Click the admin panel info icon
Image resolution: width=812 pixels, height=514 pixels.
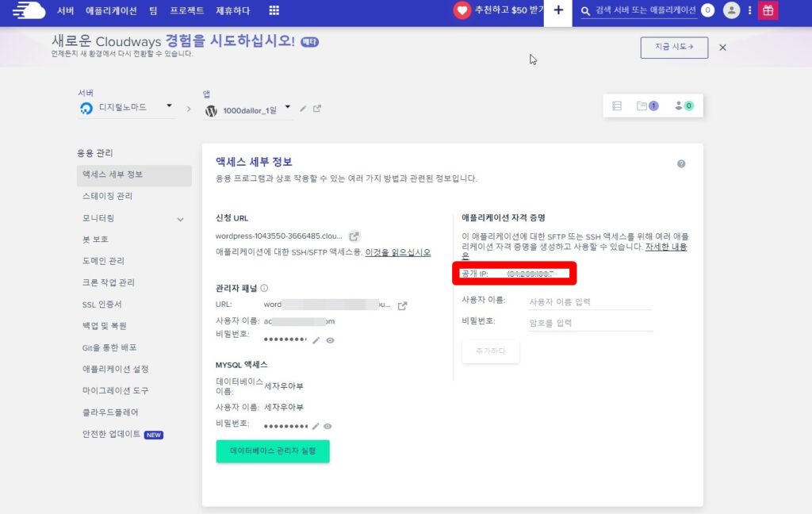264,288
